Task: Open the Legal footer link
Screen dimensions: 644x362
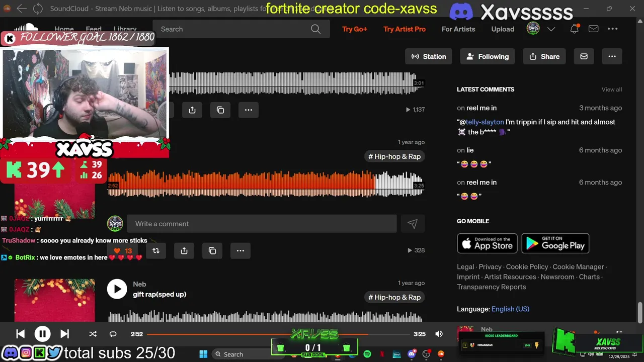Action: 465,267
